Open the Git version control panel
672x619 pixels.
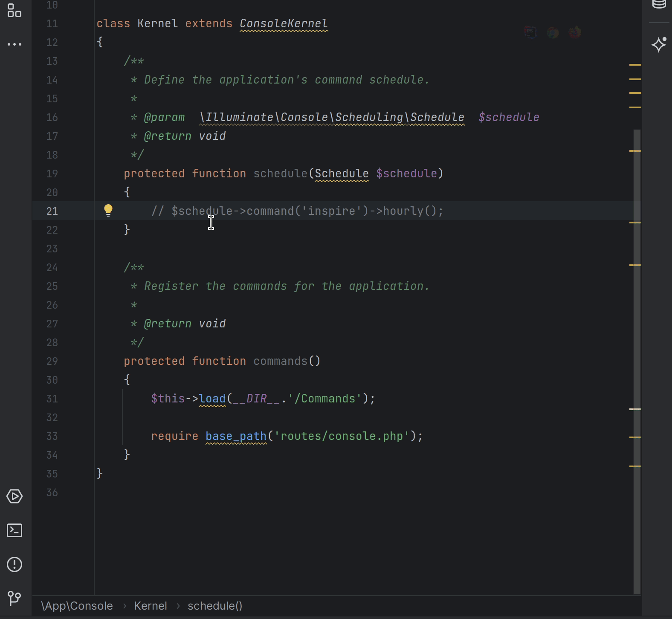coord(14,598)
